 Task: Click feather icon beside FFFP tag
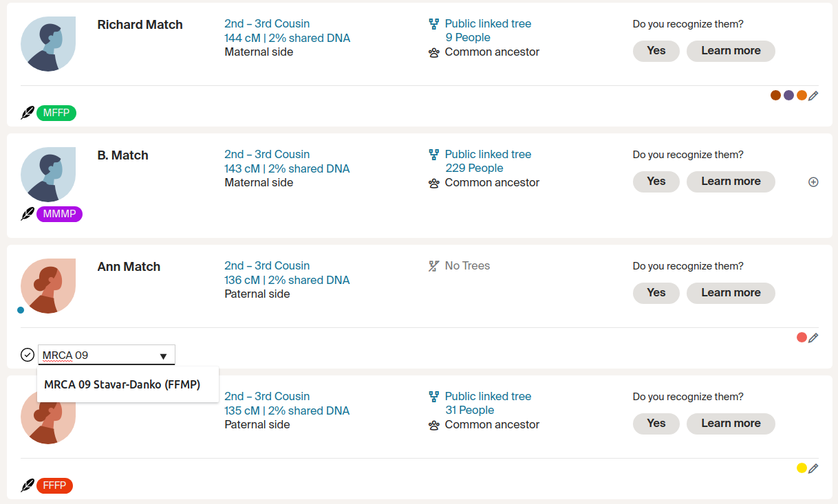pyautogui.click(x=28, y=485)
